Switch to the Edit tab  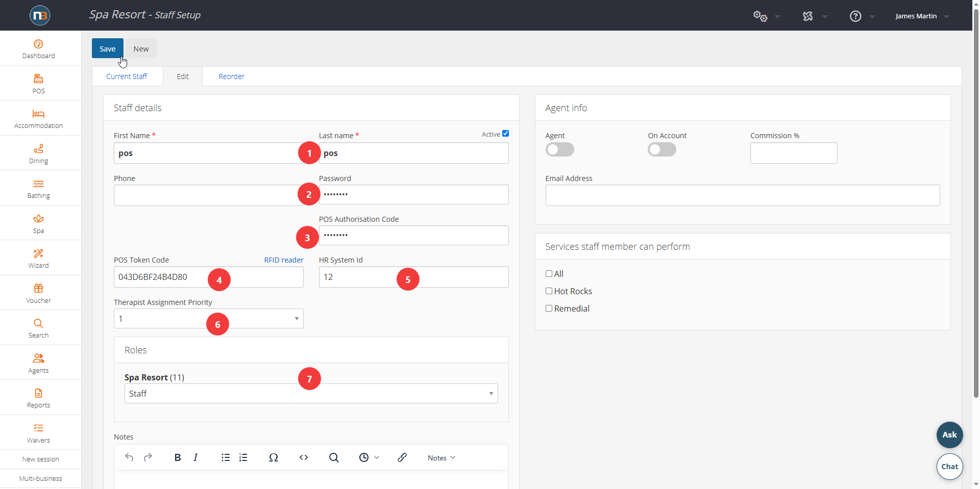click(x=183, y=76)
